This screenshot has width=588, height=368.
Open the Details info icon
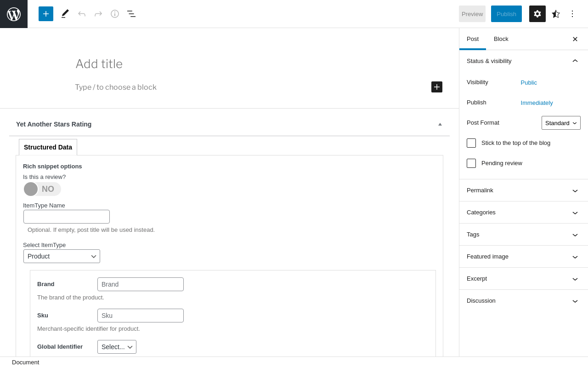click(x=115, y=14)
